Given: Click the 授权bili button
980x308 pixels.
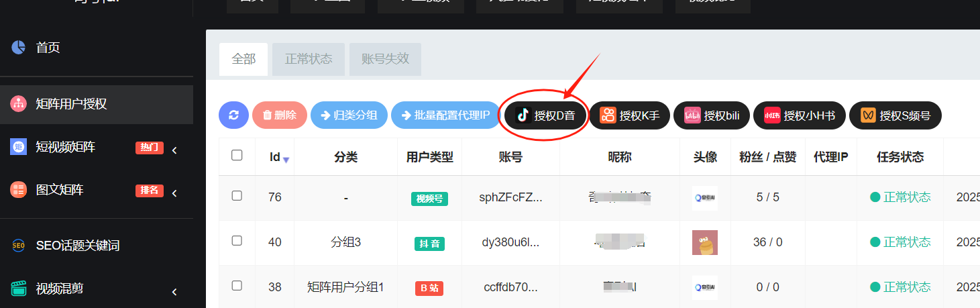Looking at the screenshot, I should click(711, 116).
